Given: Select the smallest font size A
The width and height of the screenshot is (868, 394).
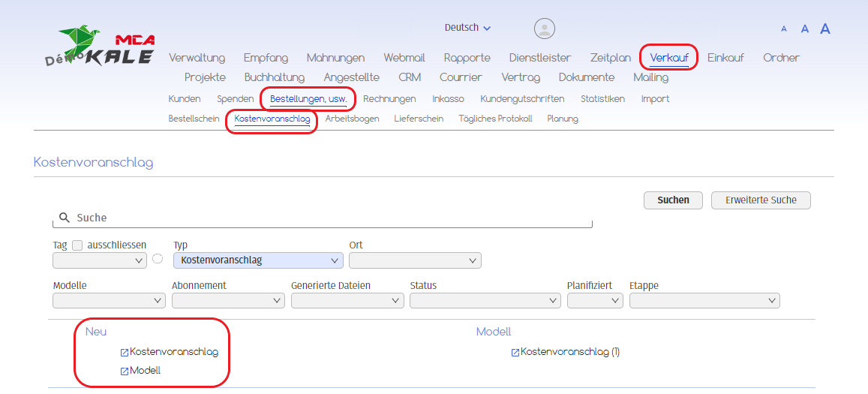Looking at the screenshot, I should 784,29.
